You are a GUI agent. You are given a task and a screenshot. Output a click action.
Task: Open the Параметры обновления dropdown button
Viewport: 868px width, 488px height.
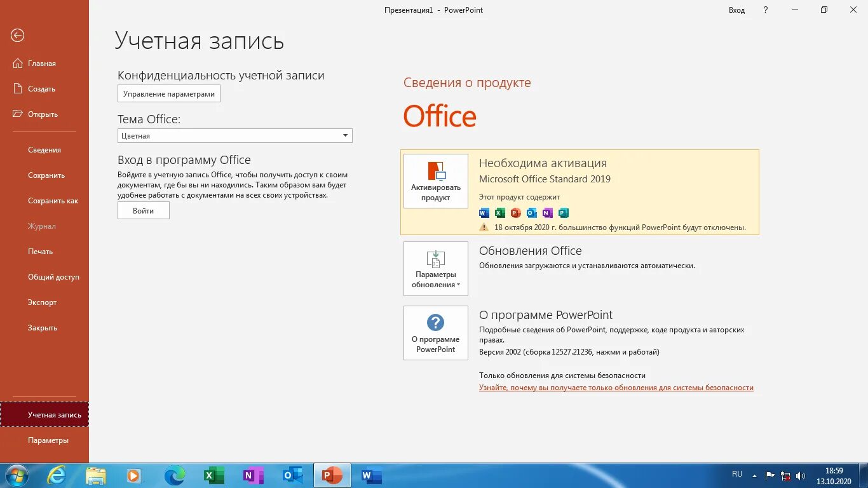436,269
